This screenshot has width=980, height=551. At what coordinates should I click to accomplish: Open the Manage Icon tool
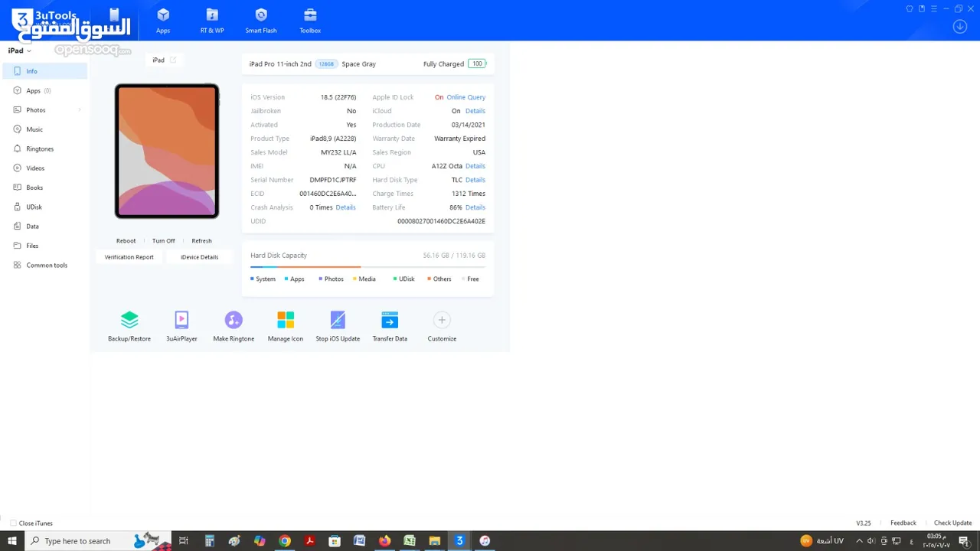tap(286, 327)
